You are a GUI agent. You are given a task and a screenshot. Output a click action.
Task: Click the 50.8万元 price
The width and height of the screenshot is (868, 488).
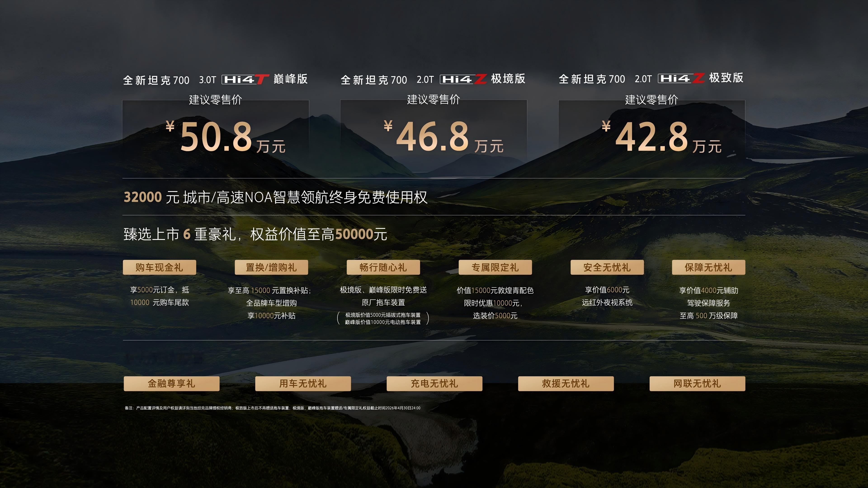click(x=226, y=137)
